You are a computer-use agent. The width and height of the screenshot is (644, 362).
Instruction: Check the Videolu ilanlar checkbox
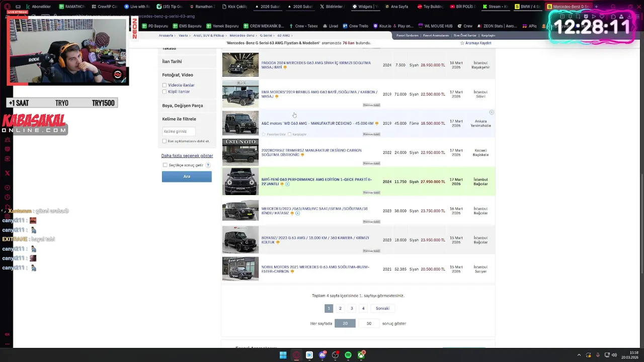point(165,85)
